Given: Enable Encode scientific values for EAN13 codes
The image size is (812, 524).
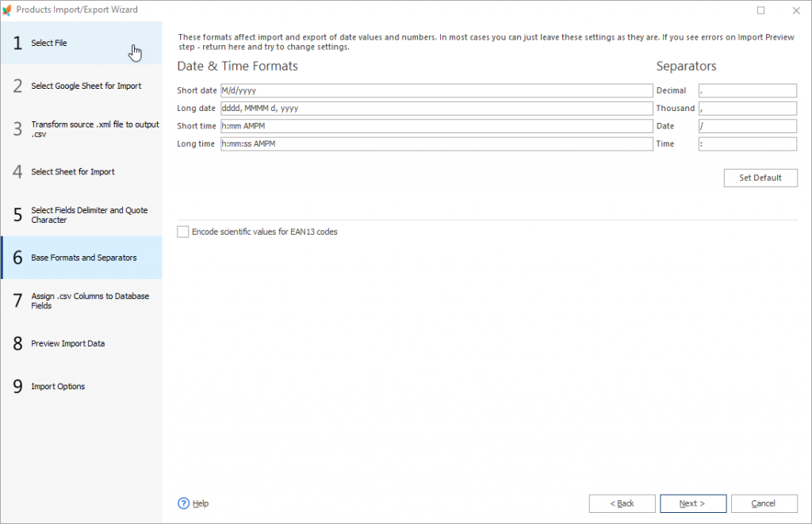Looking at the screenshot, I should click(x=182, y=231).
